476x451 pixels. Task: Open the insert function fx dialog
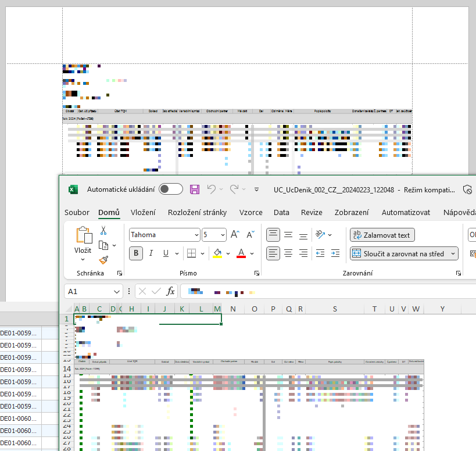click(170, 291)
